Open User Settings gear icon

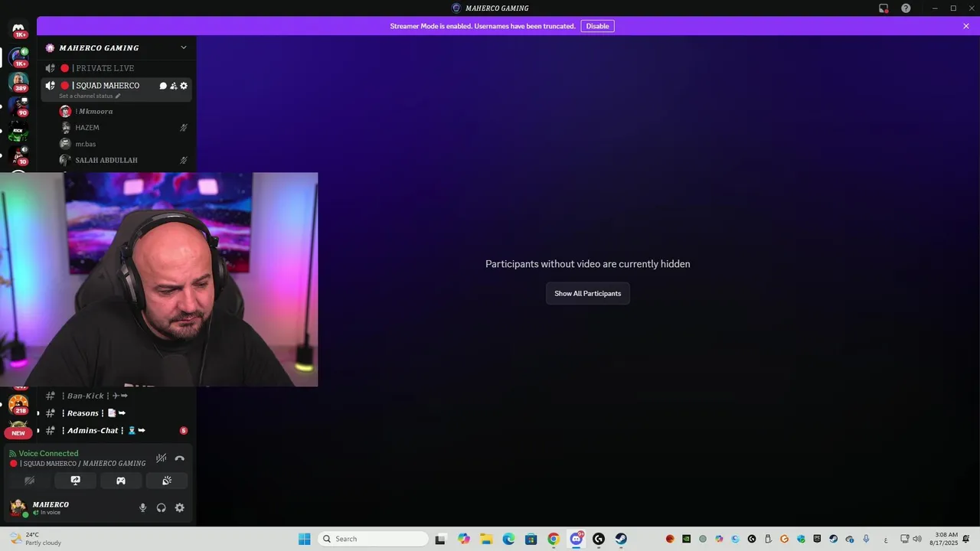[x=179, y=507]
